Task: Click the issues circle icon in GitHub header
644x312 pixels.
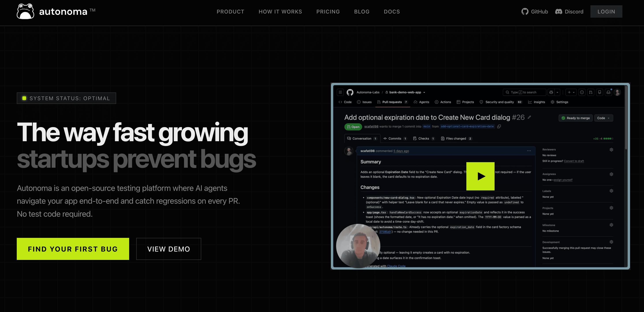Action: pos(582,92)
